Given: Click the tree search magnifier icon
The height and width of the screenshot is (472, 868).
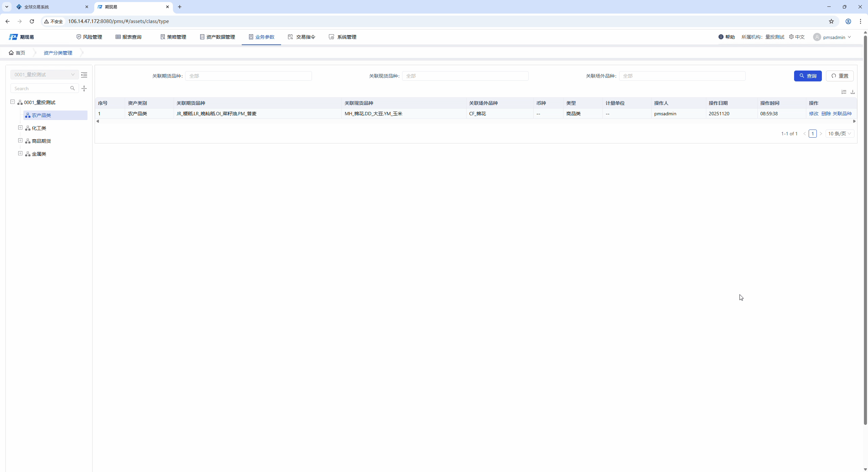Looking at the screenshot, I should tap(73, 88).
